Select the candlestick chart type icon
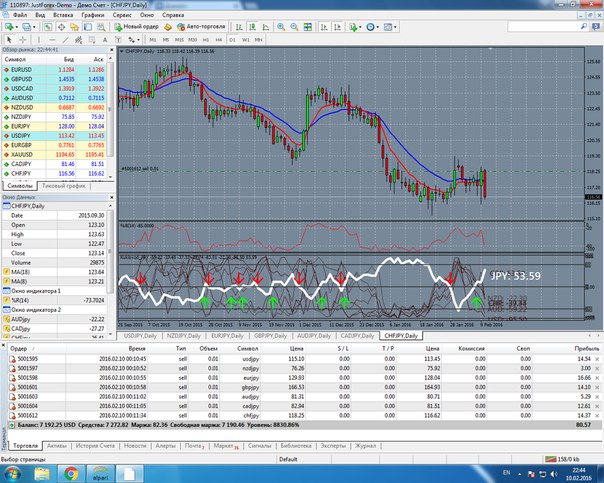This screenshot has height=483, width=604. click(x=252, y=27)
